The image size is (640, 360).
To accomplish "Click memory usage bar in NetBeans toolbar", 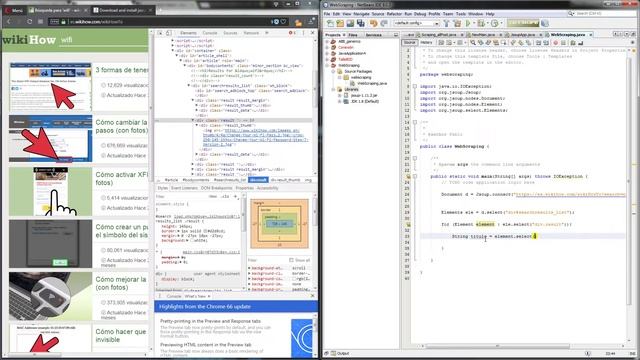I will point(523,23).
